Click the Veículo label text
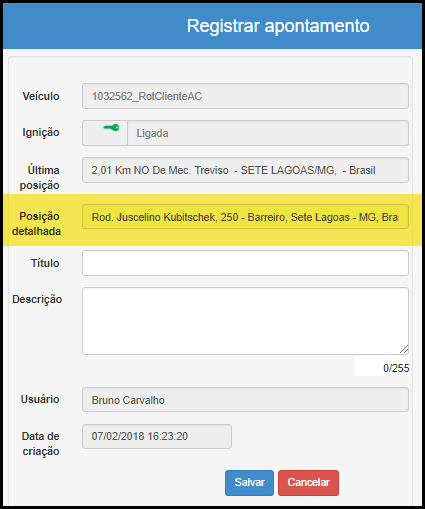Viewport: 425px width, 509px height. (41, 96)
